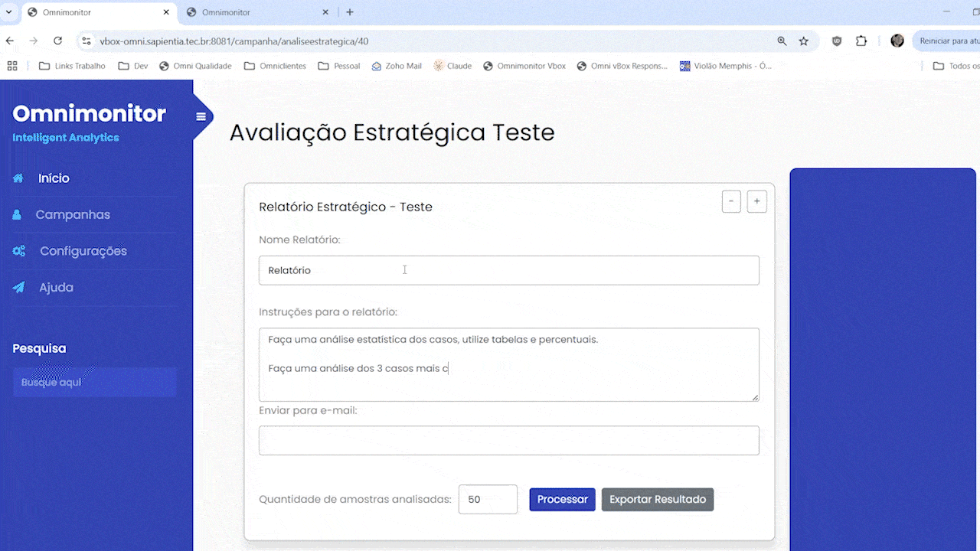Open Zoho Mail bookmark
Image resolution: width=980 pixels, height=551 pixels.
coord(397,66)
